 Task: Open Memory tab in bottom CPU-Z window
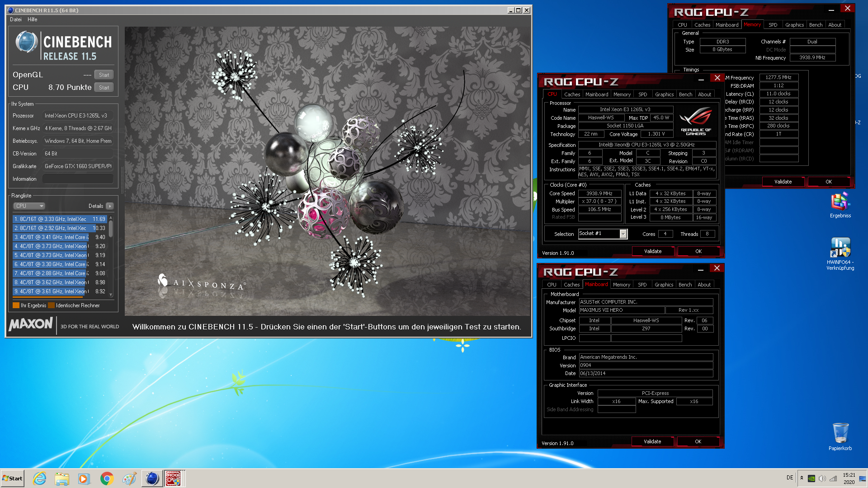(622, 285)
